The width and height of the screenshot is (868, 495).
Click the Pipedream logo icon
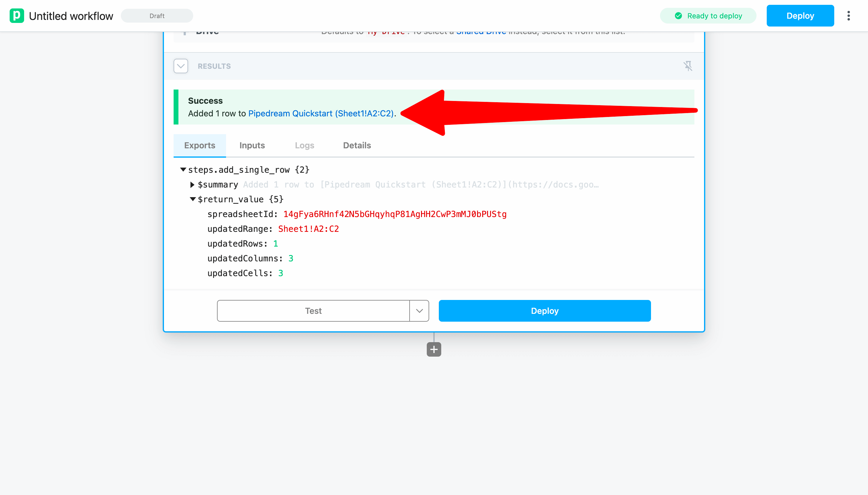tap(17, 16)
